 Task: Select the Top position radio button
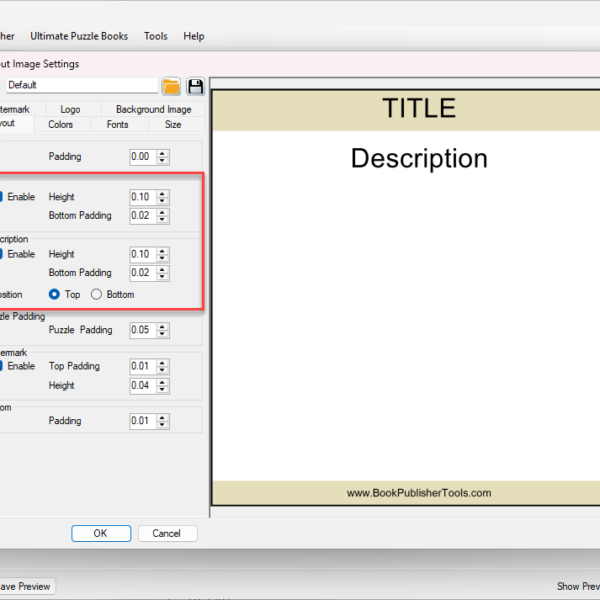(x=55, y=295)
